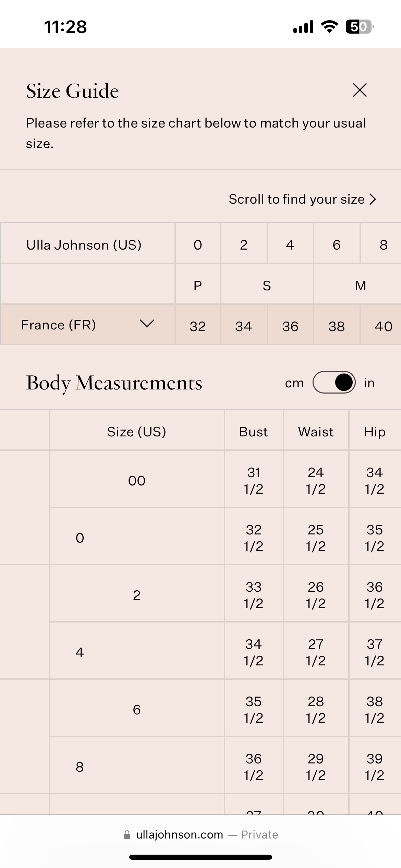
Task: Tap the arrow beside Scroll to find your size
Action: [373, 199]
